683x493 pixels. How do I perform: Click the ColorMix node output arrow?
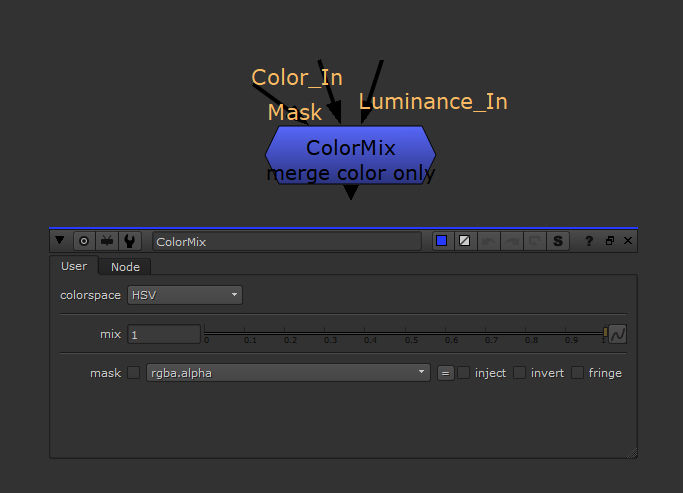pos(351,192)
